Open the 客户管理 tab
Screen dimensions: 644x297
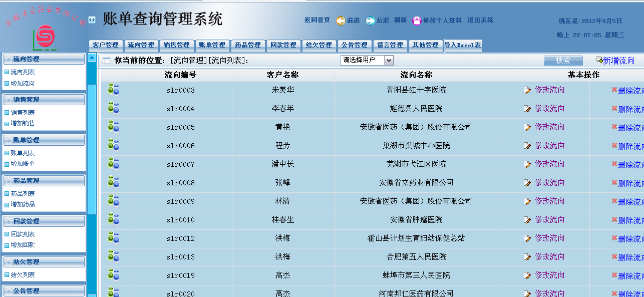tap(105, 45)
